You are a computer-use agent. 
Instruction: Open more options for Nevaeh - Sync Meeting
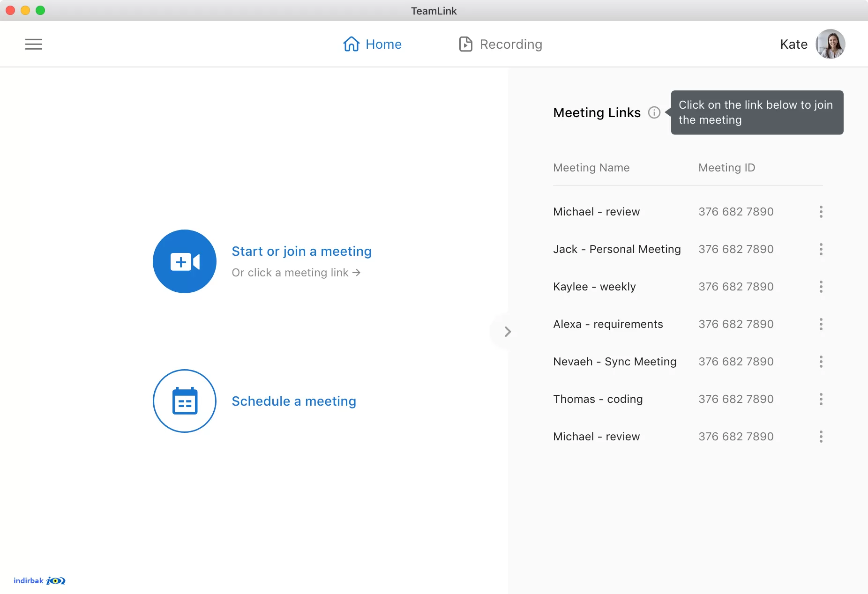(821, 362)
